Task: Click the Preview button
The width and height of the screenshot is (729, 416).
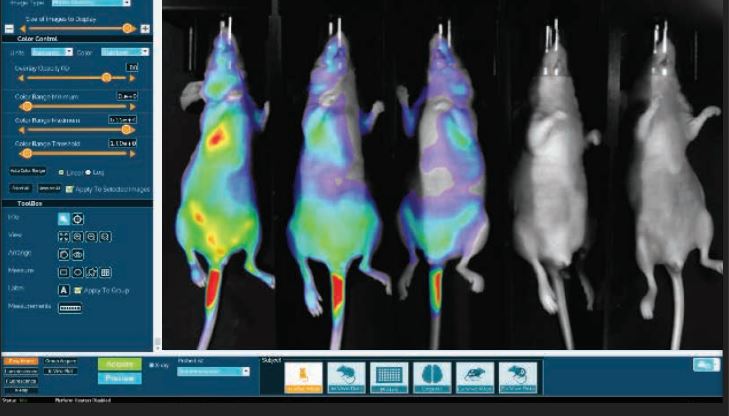Action: click(x=119, y=378)
